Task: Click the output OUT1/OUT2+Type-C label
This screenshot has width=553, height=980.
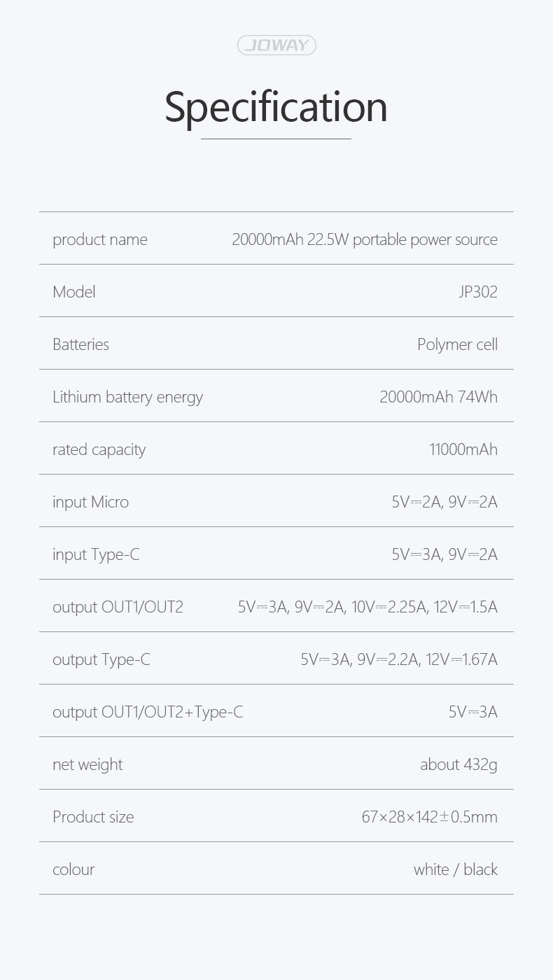Action: coord(148,712)
